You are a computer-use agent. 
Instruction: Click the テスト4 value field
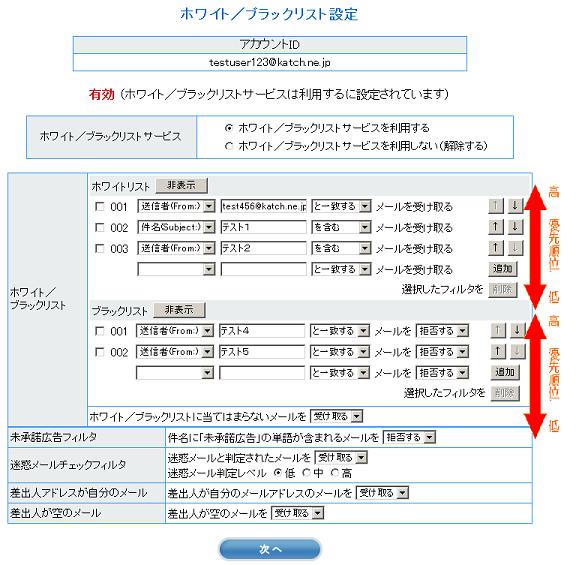click(262, 331)
